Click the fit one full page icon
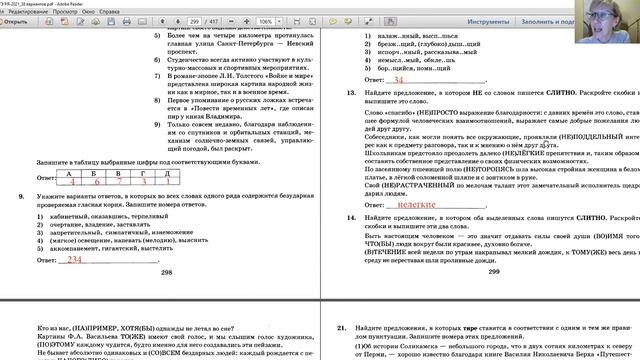Image resolution: width=640 pixels, height=360 pixels. [312, 22]
